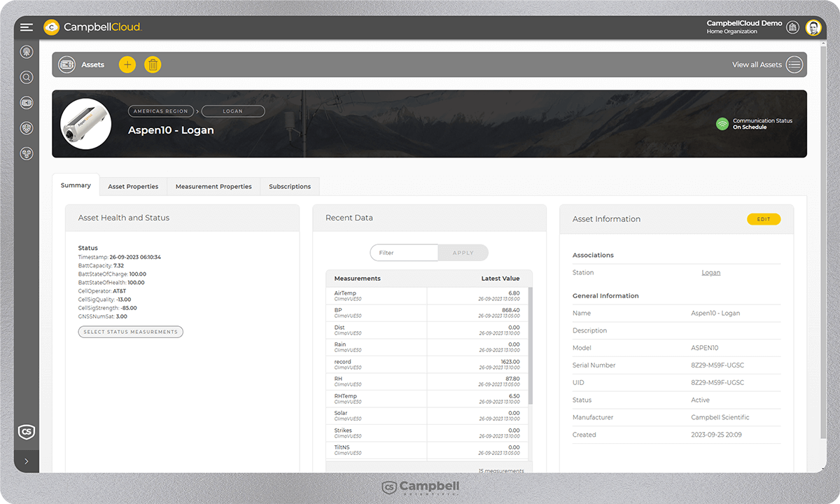Viewport: 840px width, 504px height.
Task: Open the search icon in sidebar
Action: pos(27,78)
